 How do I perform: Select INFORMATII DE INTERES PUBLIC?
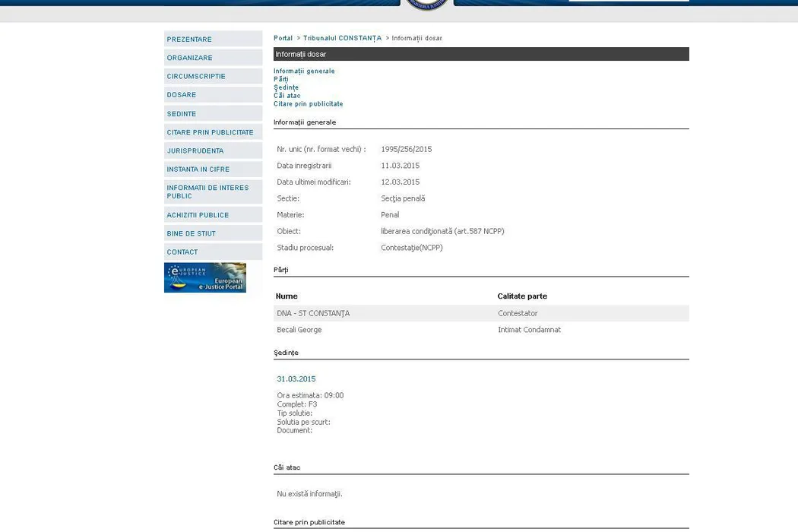[207, 192]
